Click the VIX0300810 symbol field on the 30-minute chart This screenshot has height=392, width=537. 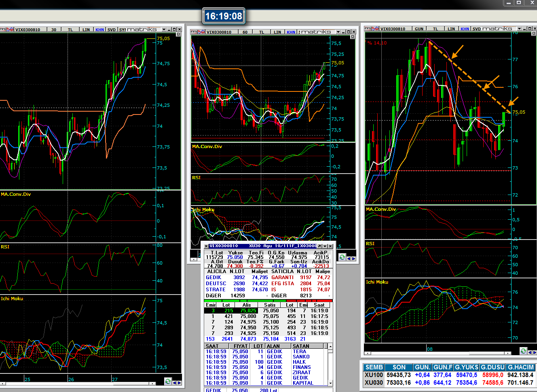[x=27, y=30]
